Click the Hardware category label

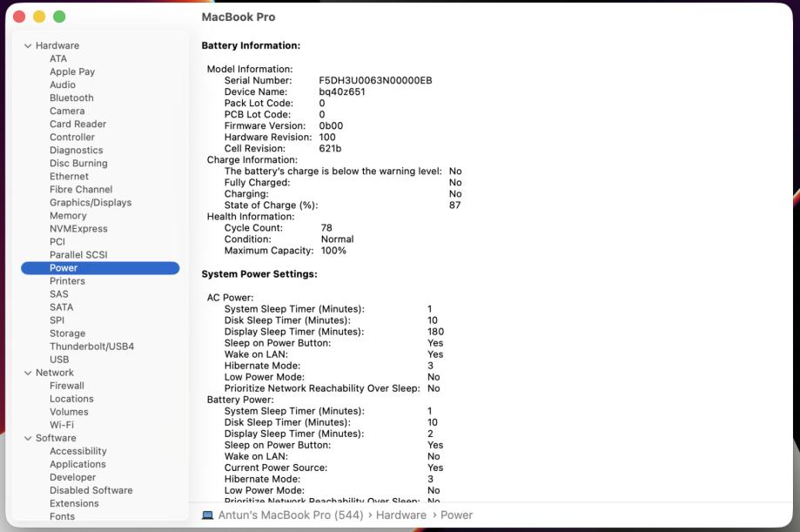(x=57, y=46)
